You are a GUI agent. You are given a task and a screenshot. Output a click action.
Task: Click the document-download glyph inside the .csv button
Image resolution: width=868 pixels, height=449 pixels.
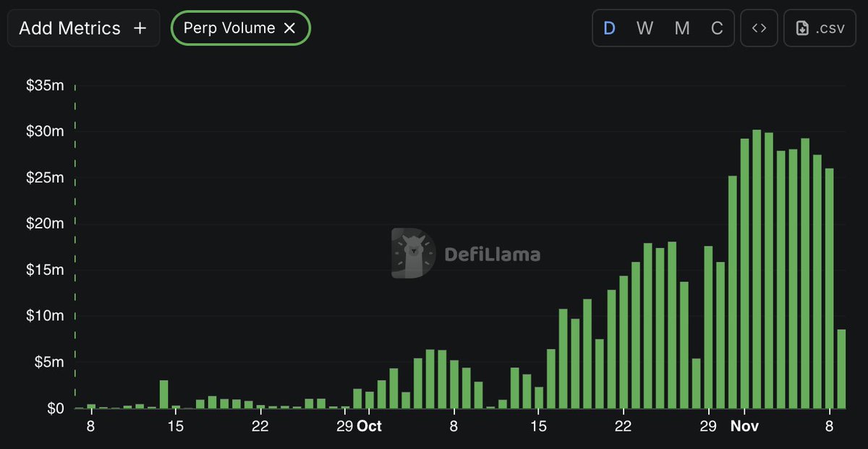tap(803, 27)
